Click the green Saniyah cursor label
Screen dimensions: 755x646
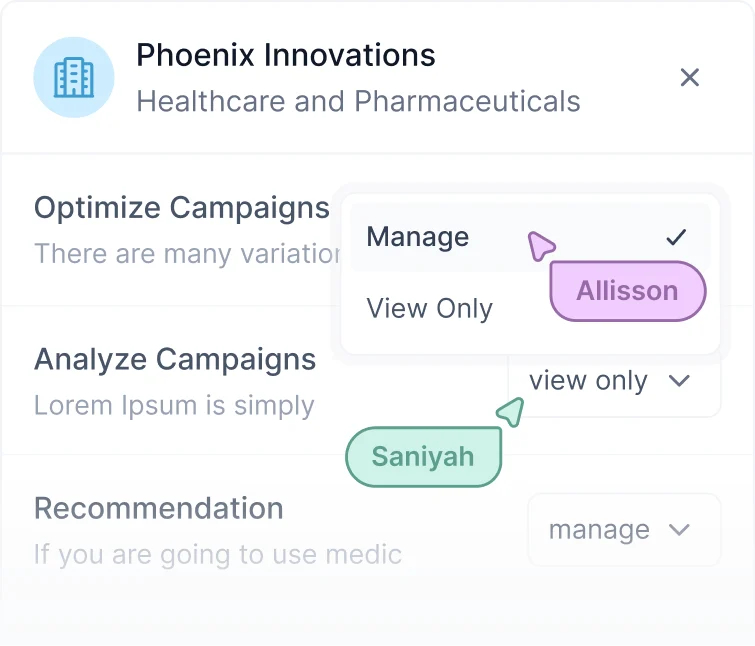tap(423, 457)
